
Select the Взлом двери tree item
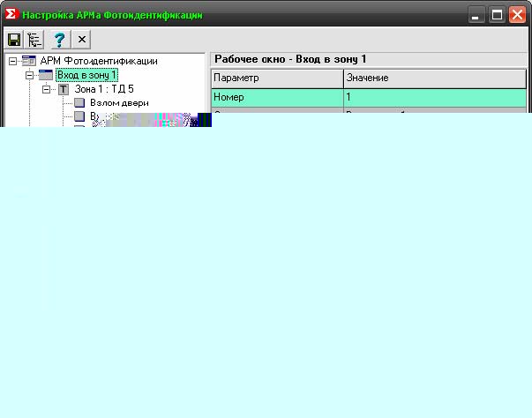pyautogui.click(x=119, y=103)
